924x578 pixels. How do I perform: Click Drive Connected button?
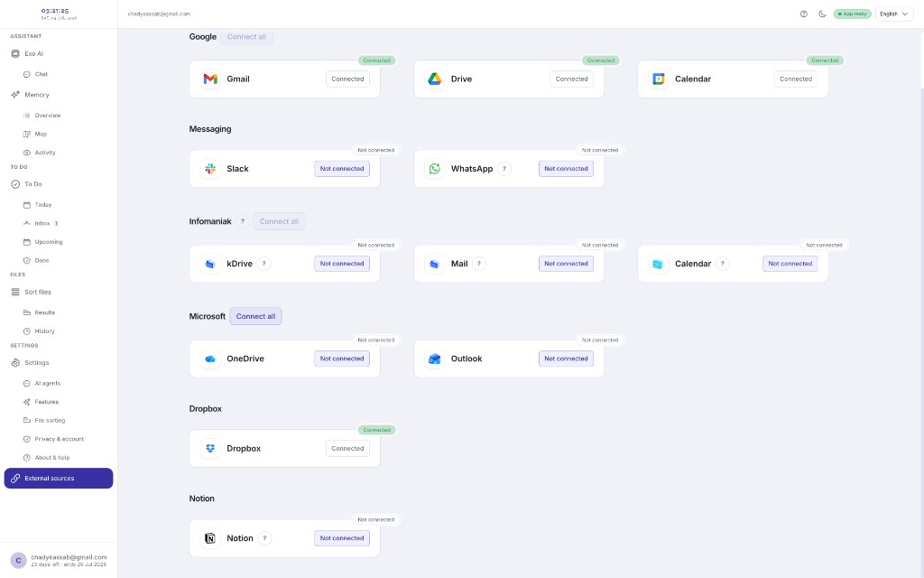pos(571,79)
